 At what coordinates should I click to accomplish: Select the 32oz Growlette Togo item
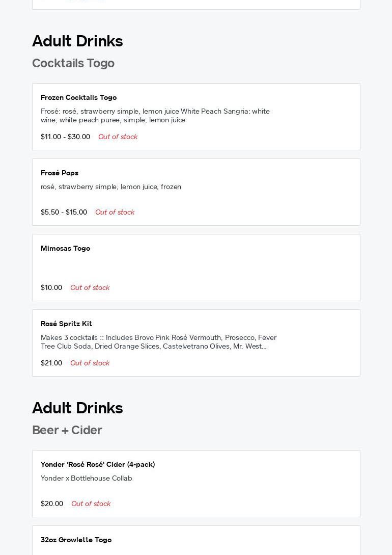pyautogui.click(x=76, y=540)
